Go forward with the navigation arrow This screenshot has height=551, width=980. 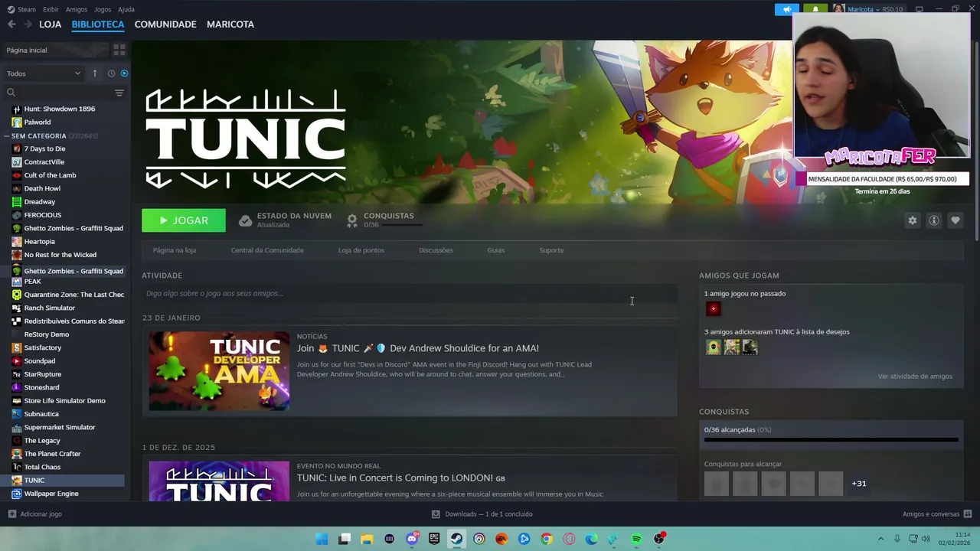pos(28,24)
